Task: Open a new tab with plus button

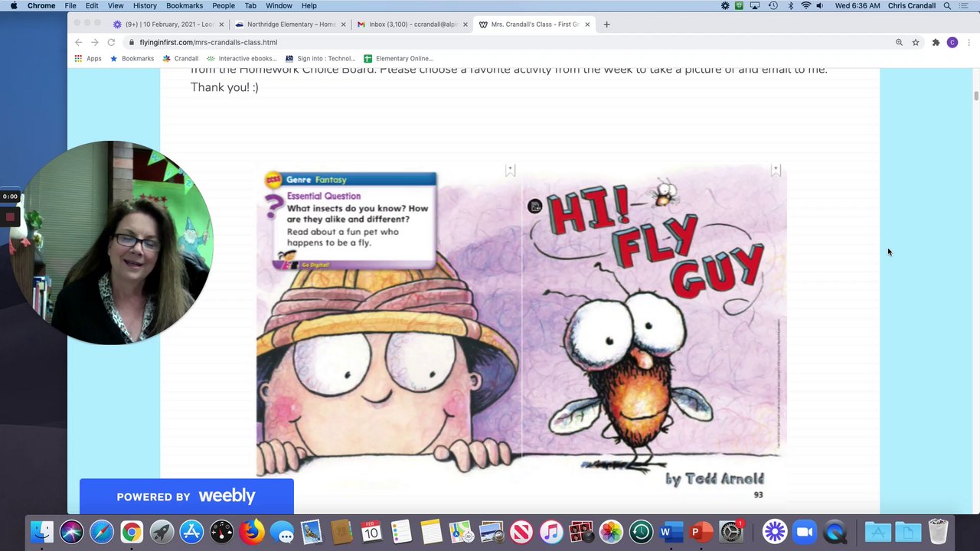Action: (606, 24)
